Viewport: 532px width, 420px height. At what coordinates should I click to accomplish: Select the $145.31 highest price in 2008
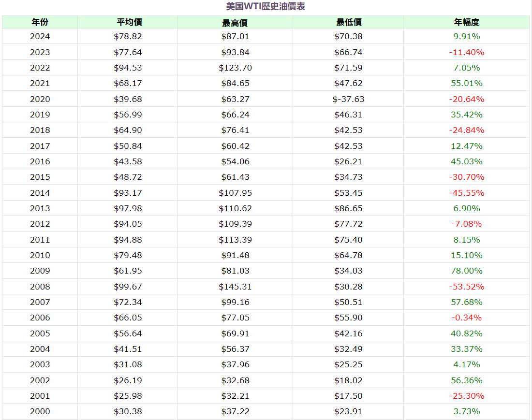235,287
